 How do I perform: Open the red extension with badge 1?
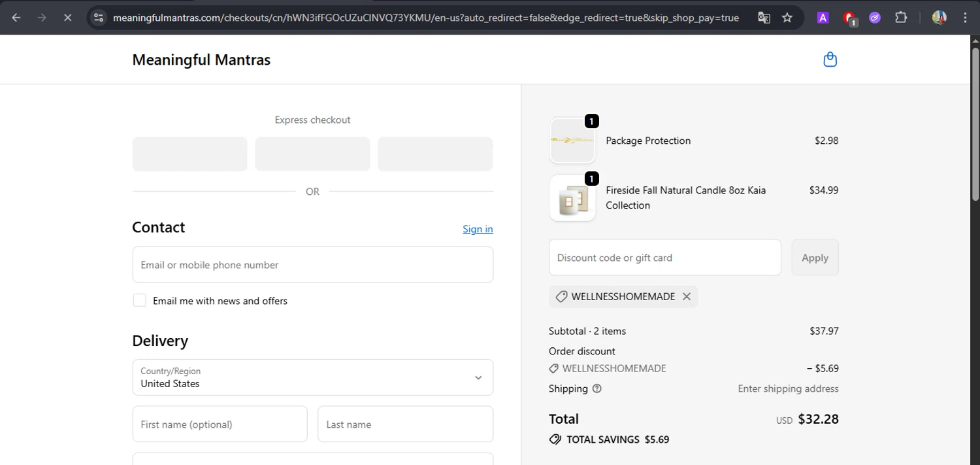(849, 18)
